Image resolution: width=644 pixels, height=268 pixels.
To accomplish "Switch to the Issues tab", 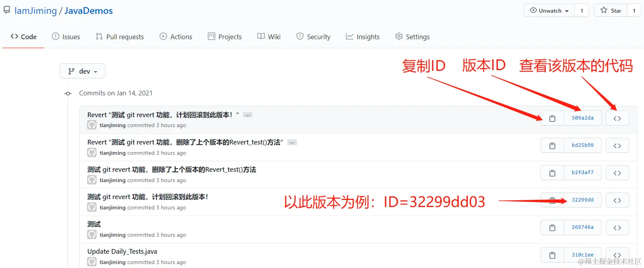I will (66, 36).
